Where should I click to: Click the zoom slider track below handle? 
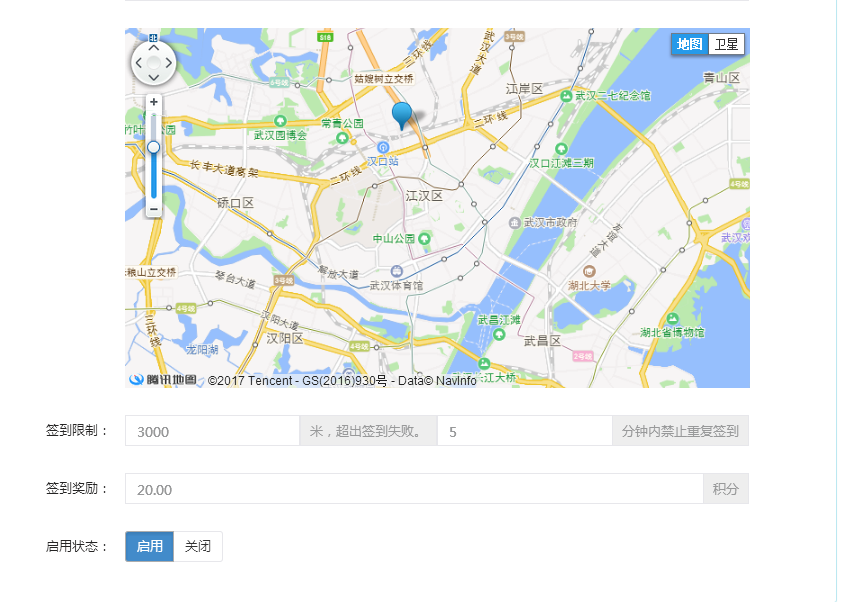(x=154, y=176)
